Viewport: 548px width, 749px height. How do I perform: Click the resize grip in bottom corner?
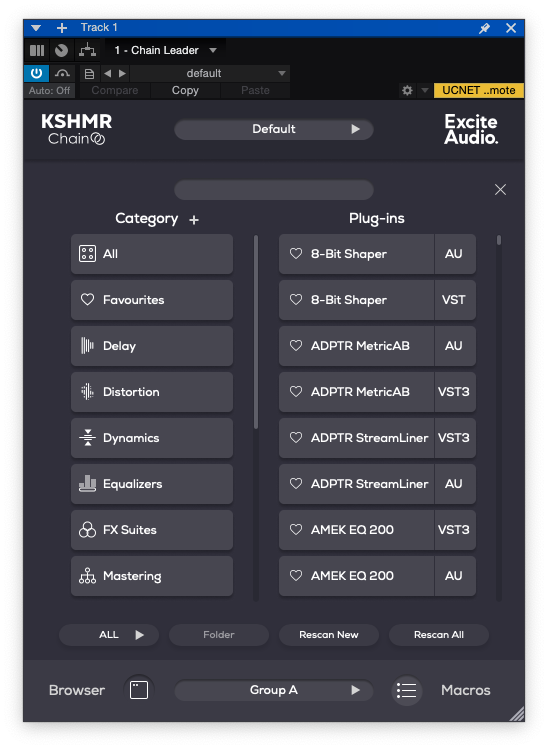(516, 714)
